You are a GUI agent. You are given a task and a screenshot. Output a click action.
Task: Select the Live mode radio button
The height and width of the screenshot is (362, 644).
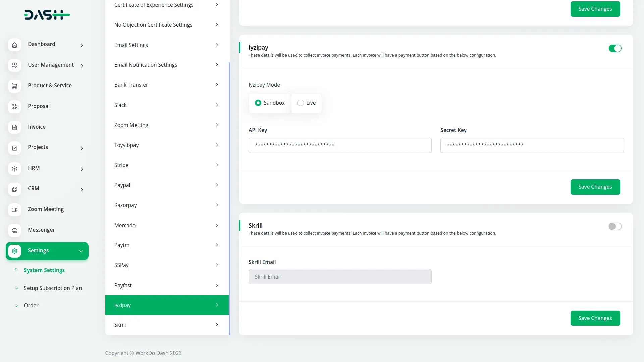coord(301,103)
